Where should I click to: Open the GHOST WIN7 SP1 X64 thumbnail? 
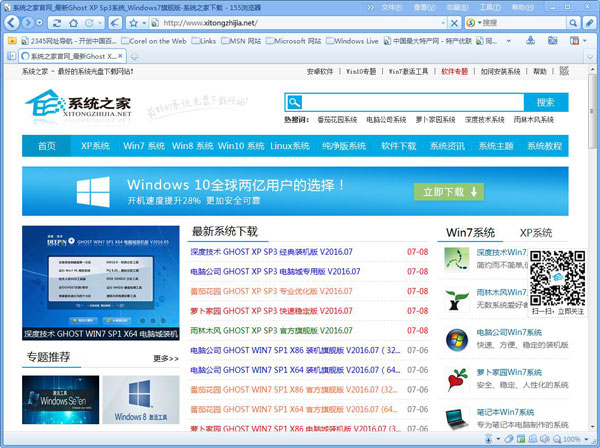[x=100, y=284]
